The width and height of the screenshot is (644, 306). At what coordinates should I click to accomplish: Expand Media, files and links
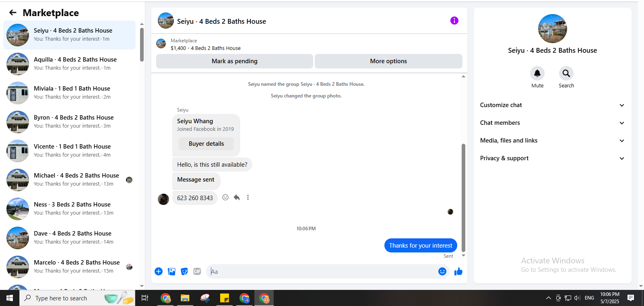click(x=552, y=141)
